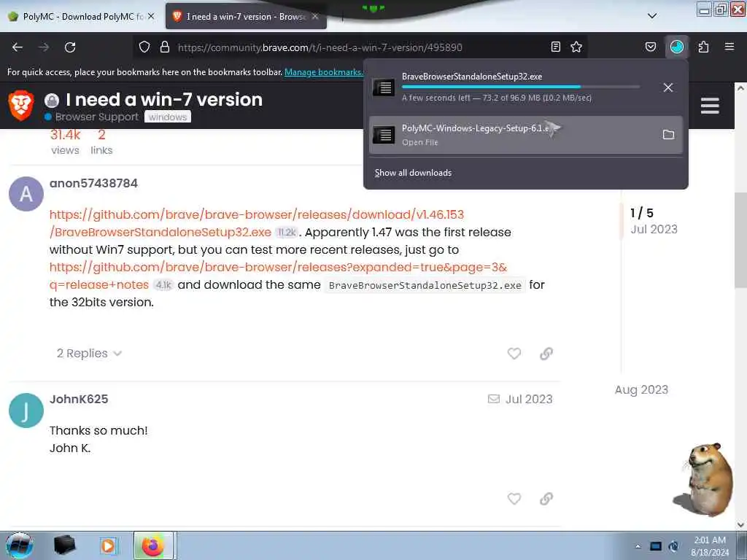Click the email icon beside Jul 2023
Image resolution: width=747 pixels, height=560 pixels.
coord(494,399)
